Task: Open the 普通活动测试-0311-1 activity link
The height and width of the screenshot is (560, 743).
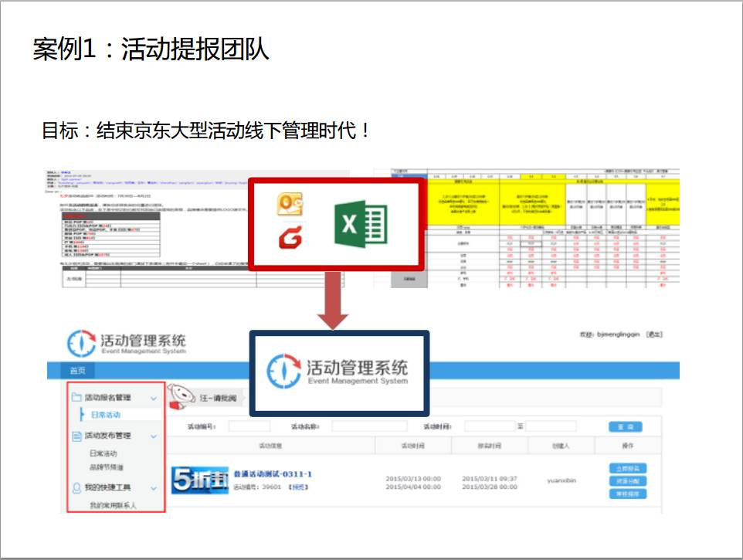Action: click(273, 473)
